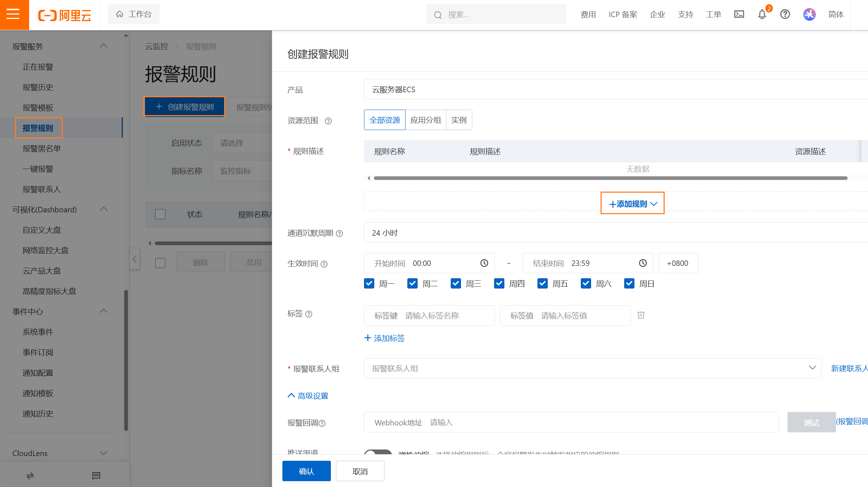Viewport: 868px width, 487px height.
Task: Uncheck the 周一 checkbox
Action: click(369, 283)
